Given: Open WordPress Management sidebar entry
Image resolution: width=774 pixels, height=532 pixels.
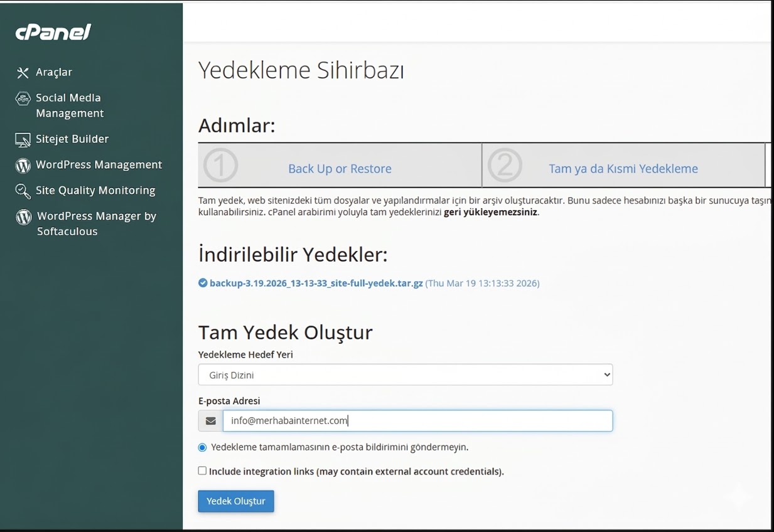Looking at the screenshot, I should [x=99, y=165].
